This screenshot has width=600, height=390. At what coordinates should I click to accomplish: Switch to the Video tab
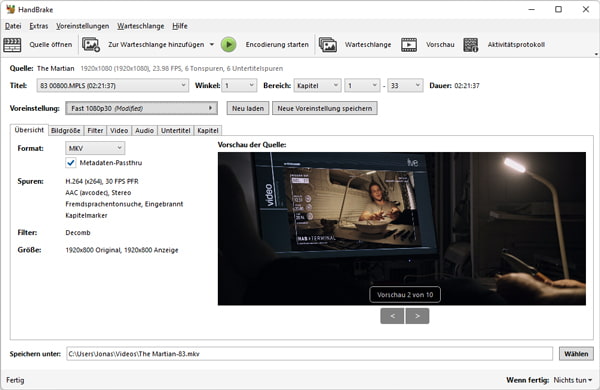119,131
